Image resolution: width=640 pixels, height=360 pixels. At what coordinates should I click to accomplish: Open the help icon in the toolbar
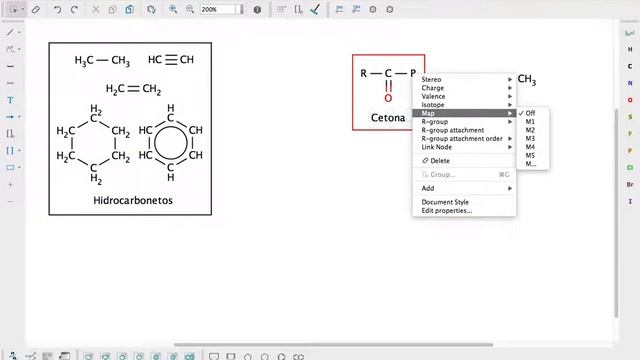pos(257,9)
